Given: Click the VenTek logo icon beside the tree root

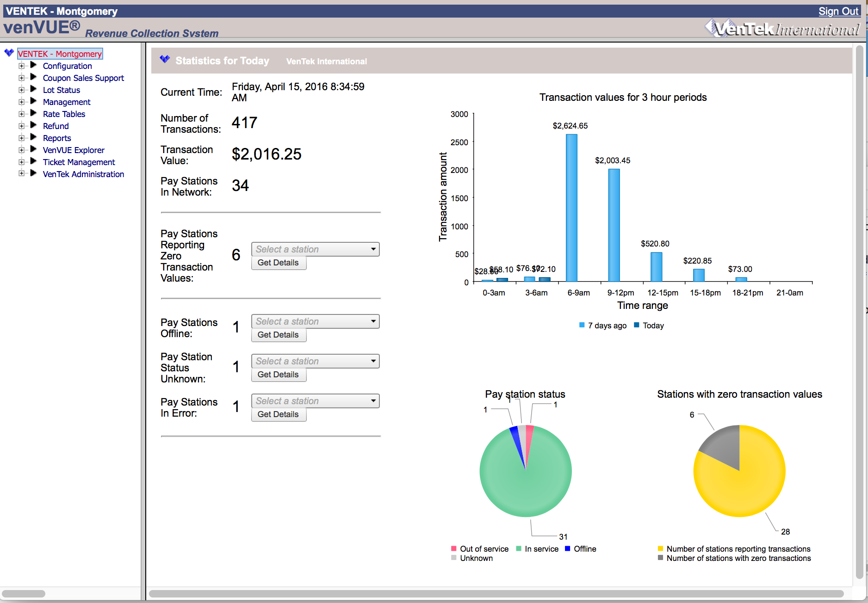Looking at the screenshot, I should point(9,53).
